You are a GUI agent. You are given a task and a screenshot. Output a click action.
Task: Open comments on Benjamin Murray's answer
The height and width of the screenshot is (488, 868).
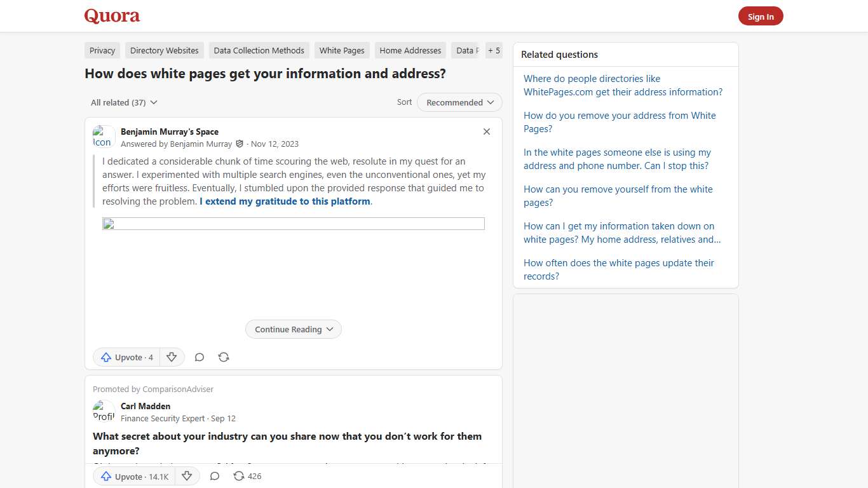coord(199,357)
